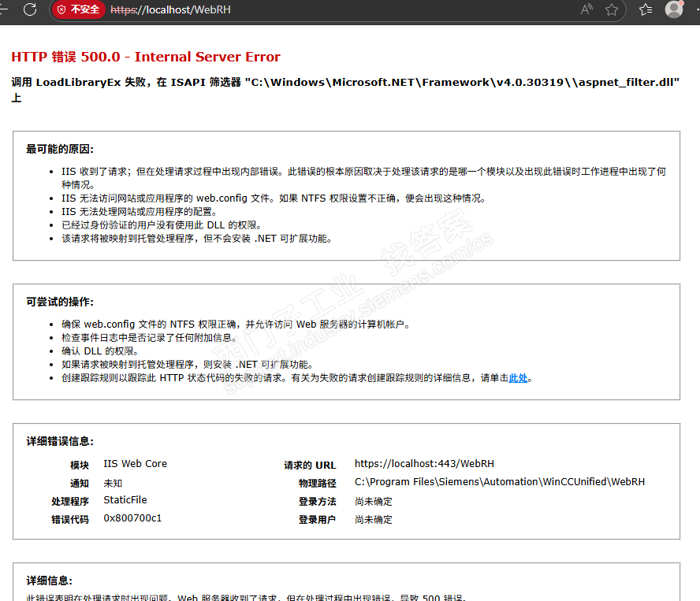
Task: Go back with the back arrow
Action: pos(4,9)
